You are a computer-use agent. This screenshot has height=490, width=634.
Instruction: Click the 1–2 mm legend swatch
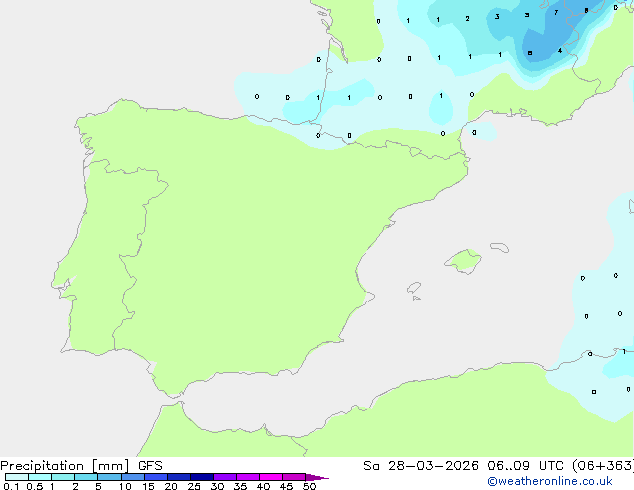pyautogui.click(x=63, y=477)
